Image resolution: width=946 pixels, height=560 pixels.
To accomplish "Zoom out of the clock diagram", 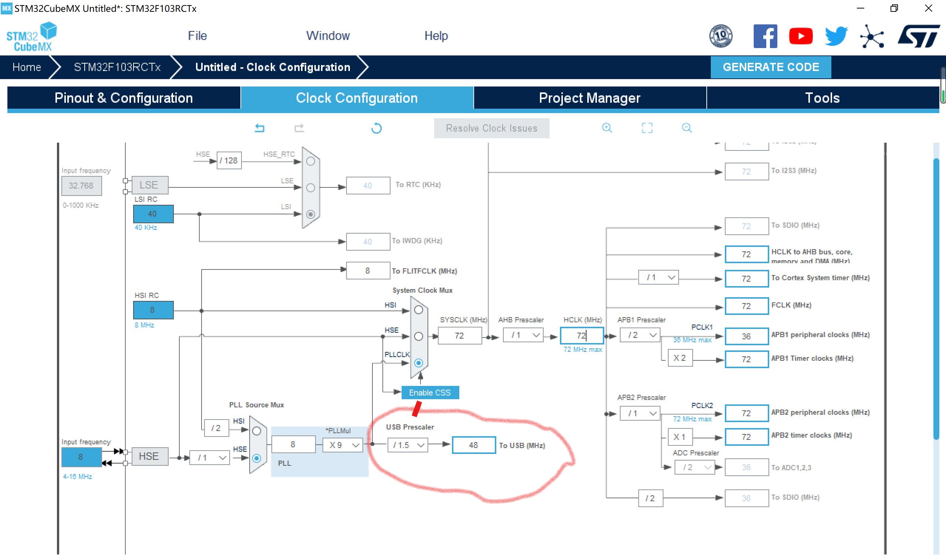I will click(687, 128).
